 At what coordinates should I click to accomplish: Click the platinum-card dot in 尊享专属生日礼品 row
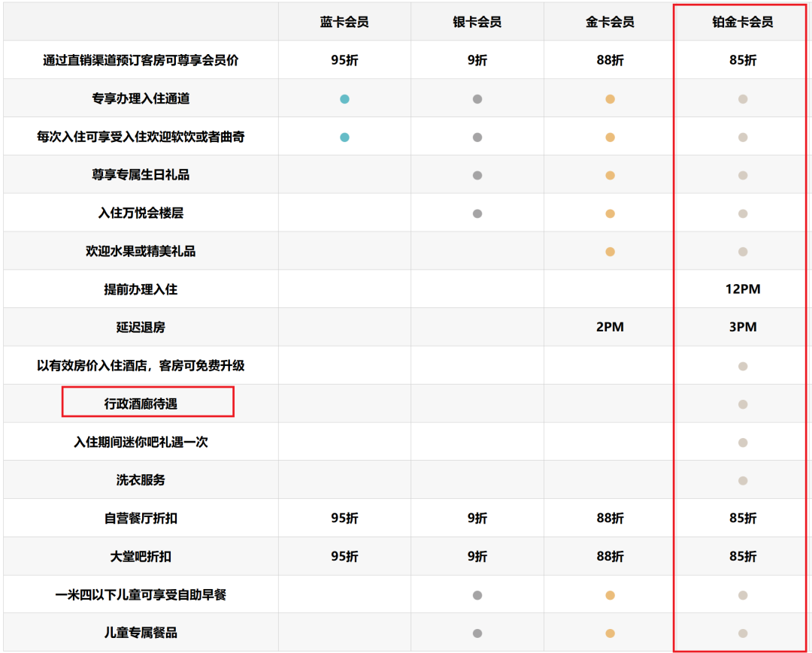pyautogui.click(x=743, y=175)
